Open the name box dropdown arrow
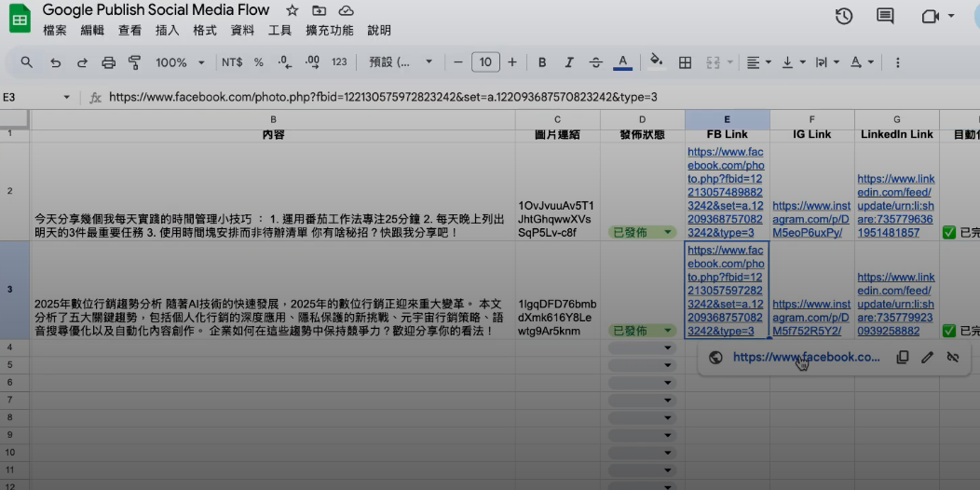The width and height of the screenshot is (980, 490). pos(67,98)
